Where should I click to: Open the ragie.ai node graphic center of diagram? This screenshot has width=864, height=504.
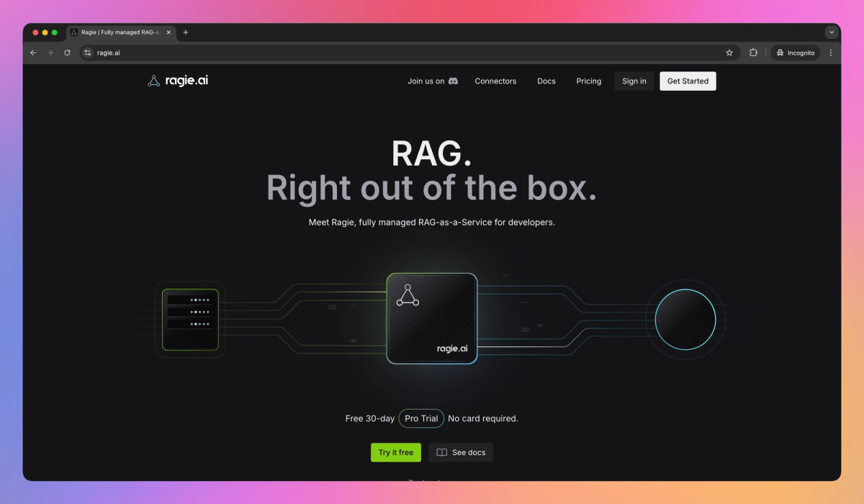[x=432, y=318]
